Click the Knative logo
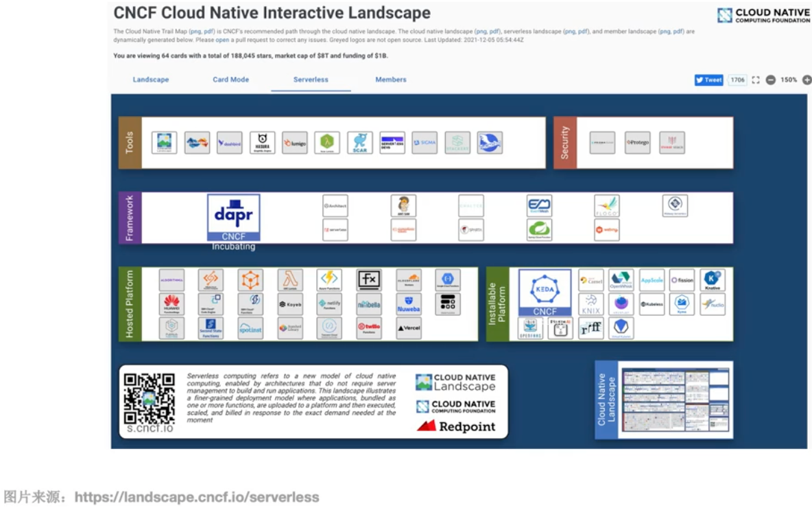812x508 pixels. pyautogui.click(x=713, y=280)
